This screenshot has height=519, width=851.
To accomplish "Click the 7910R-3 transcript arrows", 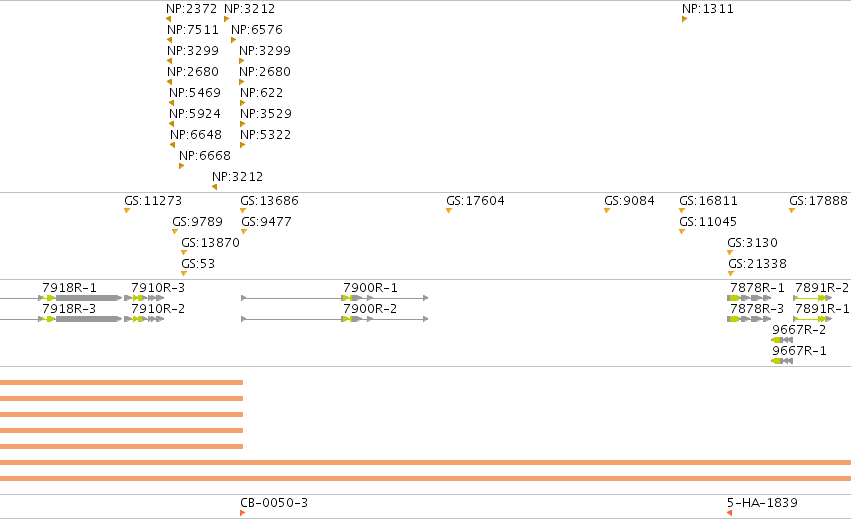I will point(144,298).
